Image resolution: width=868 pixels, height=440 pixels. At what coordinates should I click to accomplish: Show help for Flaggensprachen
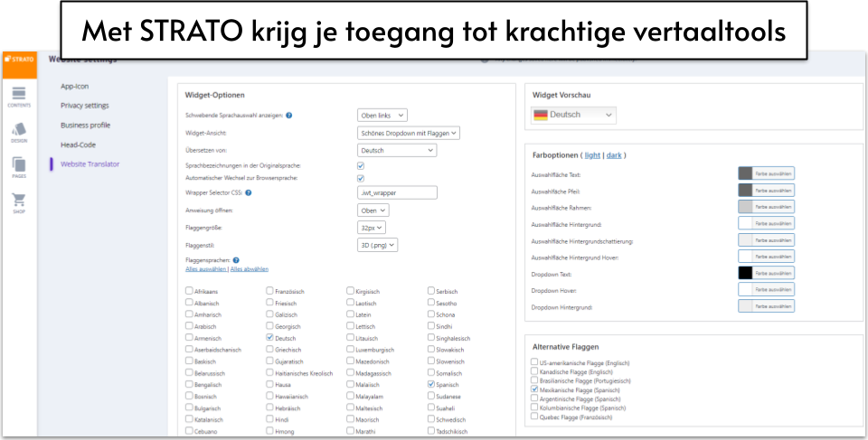(x=236, y=260)
